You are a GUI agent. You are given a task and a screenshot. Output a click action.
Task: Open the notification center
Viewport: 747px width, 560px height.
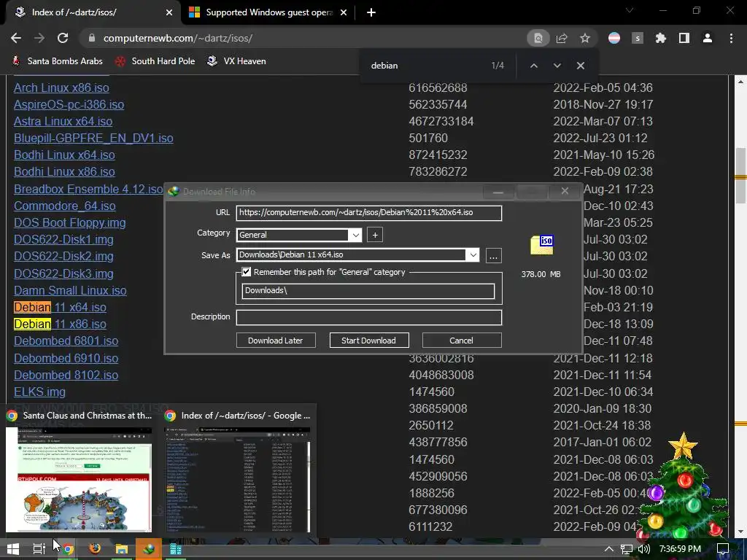tap(723, 549)
